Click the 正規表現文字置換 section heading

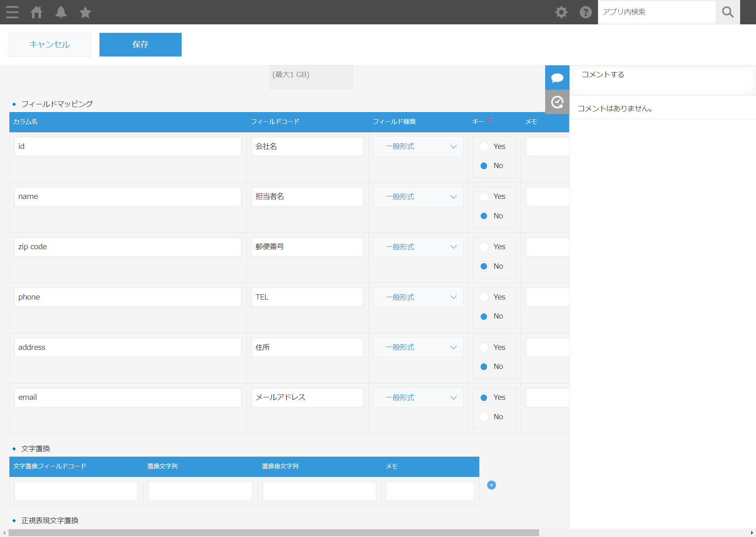point(50,521)
